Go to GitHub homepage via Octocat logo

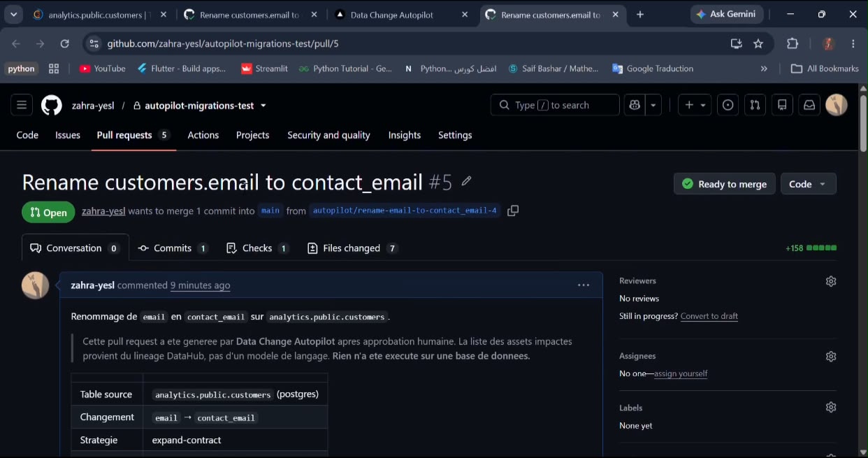(x=51, y=105)
